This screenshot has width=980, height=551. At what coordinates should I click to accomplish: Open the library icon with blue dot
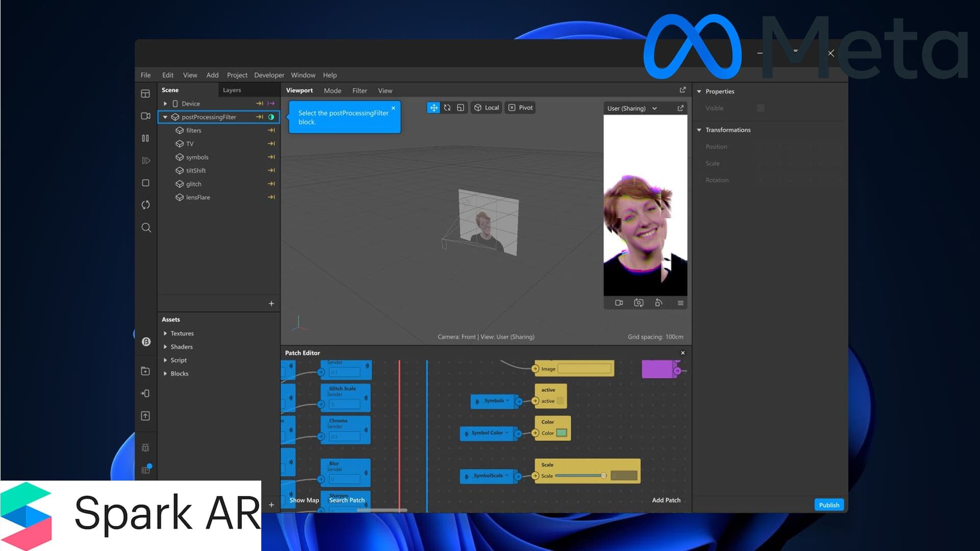pos(146,469)
